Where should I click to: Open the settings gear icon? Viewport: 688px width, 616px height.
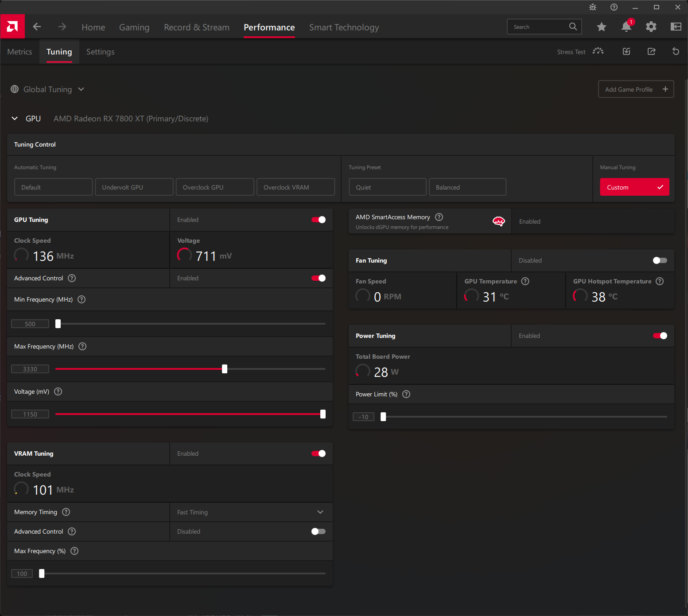[651, 27]
